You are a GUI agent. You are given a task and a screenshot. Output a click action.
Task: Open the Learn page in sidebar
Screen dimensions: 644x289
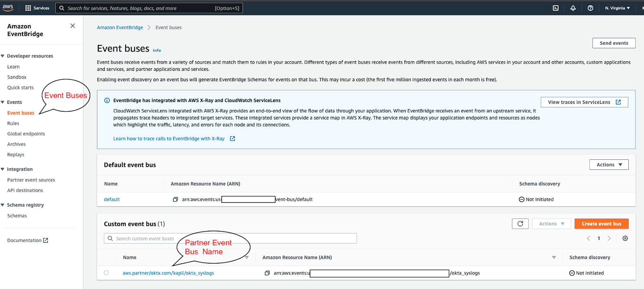(13, 67)
